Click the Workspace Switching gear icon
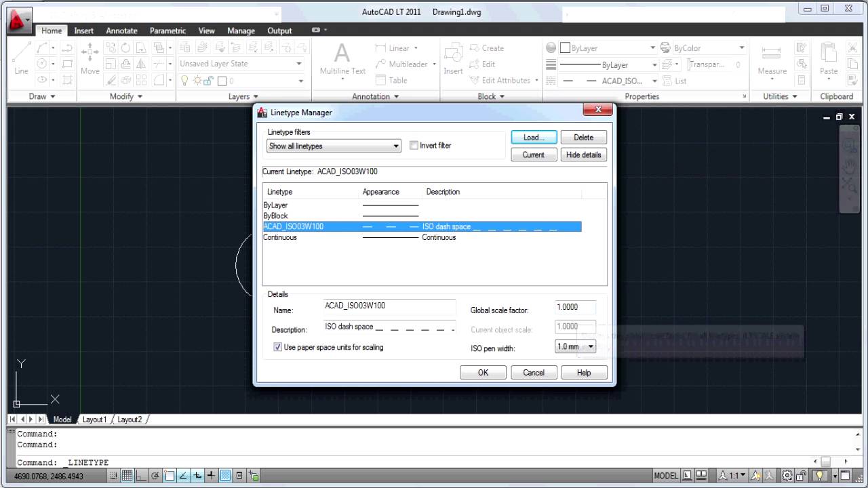This screenshot has height=488, width=868. coord(788,476)
